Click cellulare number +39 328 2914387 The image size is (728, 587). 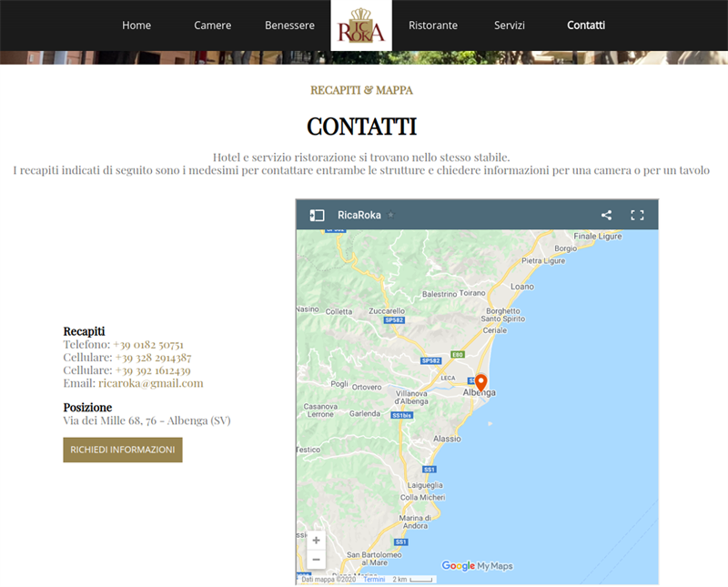[x=153, y=358]
